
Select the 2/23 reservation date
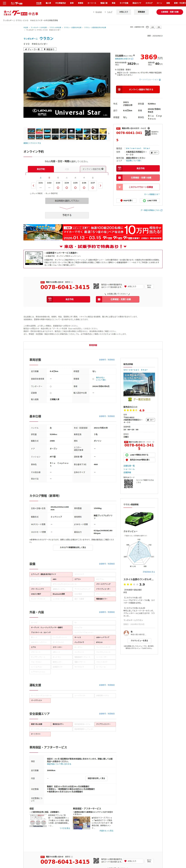coord(58,185)
